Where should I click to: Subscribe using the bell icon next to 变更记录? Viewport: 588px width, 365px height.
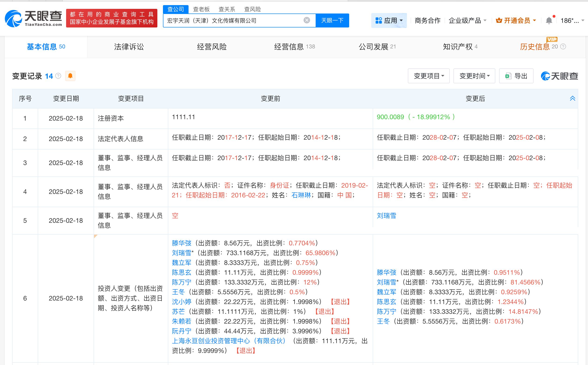70,76
